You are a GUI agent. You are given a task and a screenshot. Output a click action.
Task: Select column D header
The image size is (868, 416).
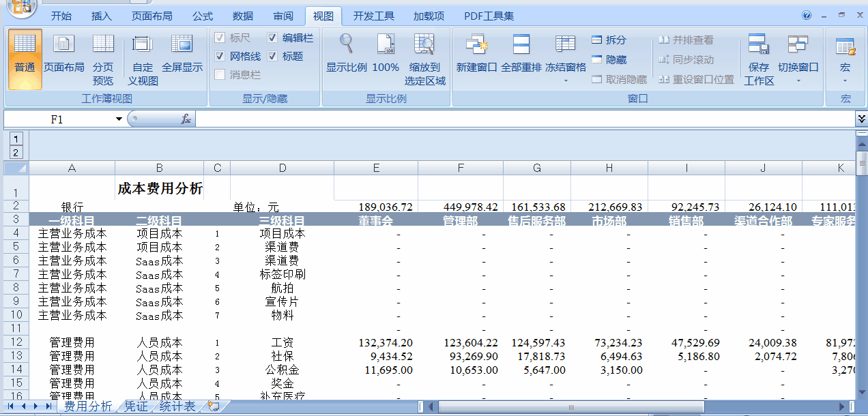283,168
